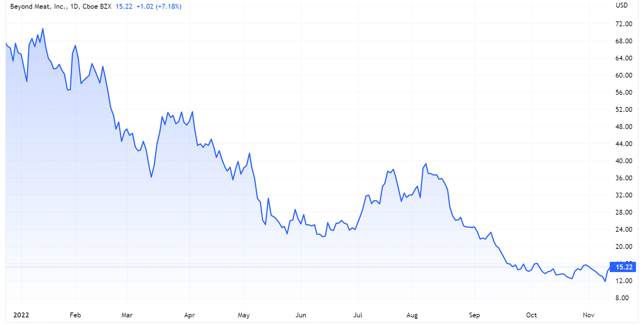644x325 pixels.
Task: Click the 24.00 price axis label
Action: tap(624, 229)
